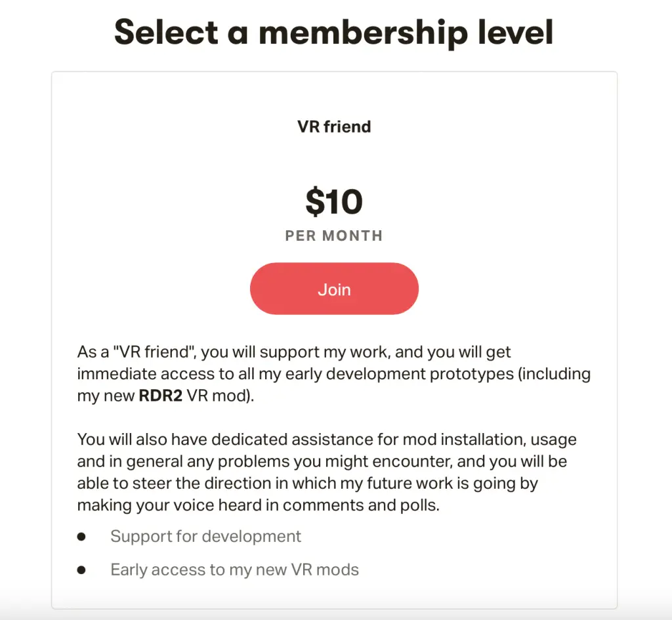The width and height of the screenshot is (672, 620).
Task: Click the PER MONTH label
Action: coord(334,236)
